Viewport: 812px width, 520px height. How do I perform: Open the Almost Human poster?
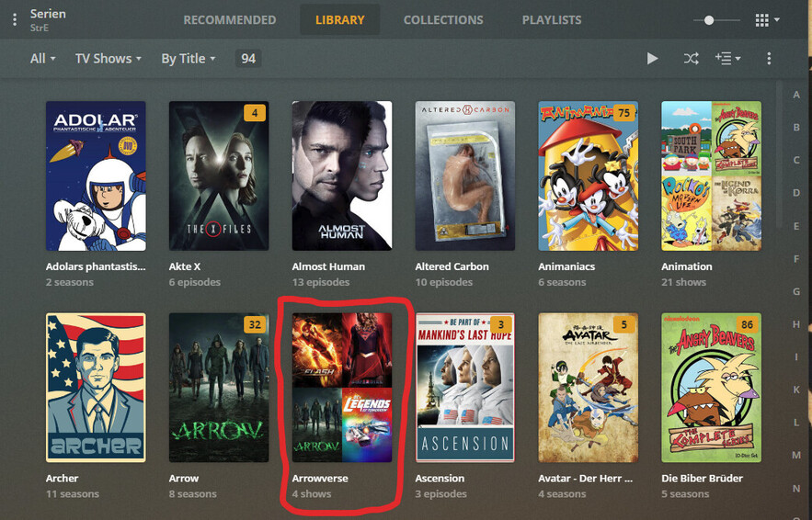(342, 175)
